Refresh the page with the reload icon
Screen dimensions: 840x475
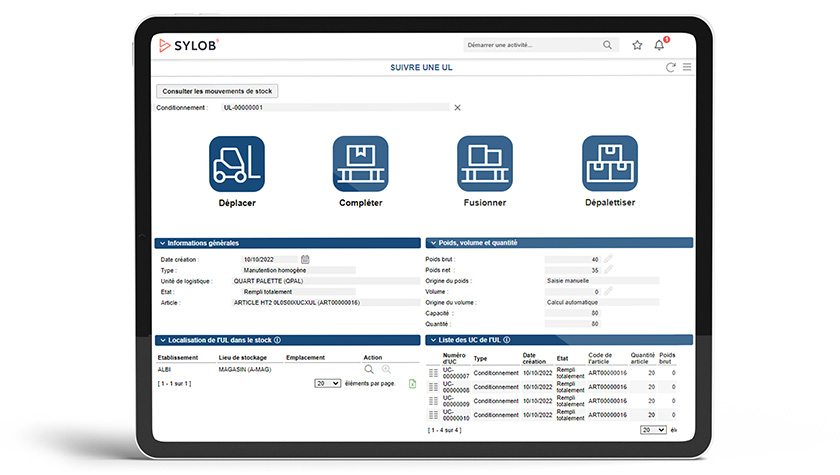tap(671, 68)
